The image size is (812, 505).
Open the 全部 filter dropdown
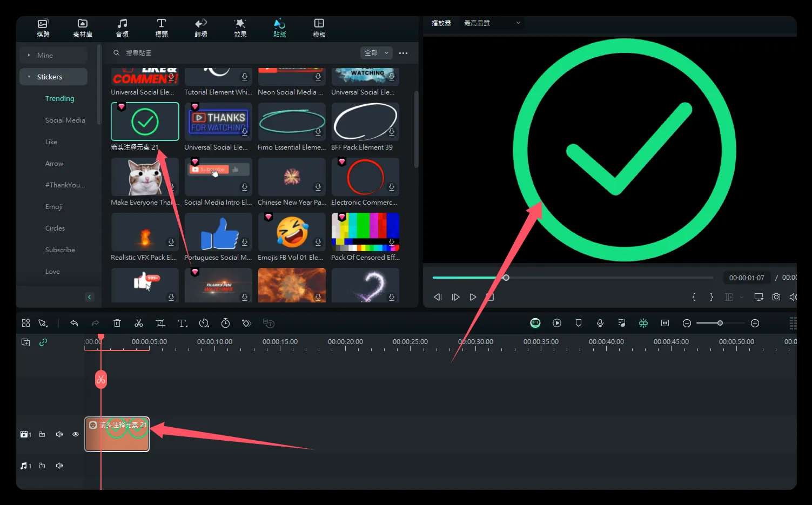coord(376,53)
